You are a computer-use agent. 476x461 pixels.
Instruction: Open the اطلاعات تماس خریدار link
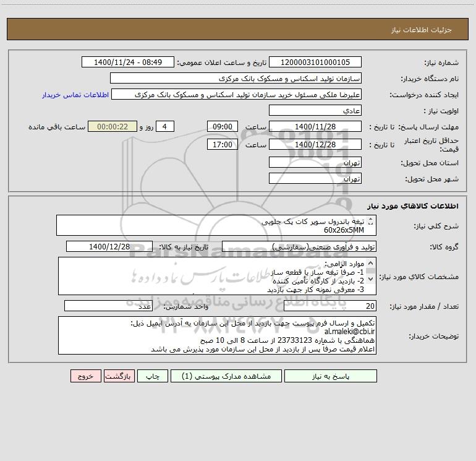click(x=75, y=95)
